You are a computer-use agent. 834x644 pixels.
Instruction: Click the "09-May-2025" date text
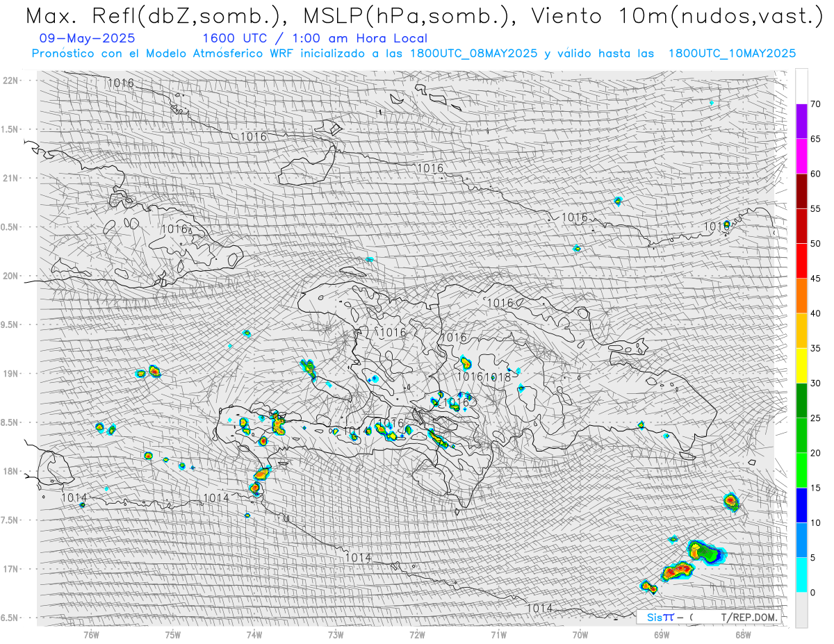click(x=88, y=39)
